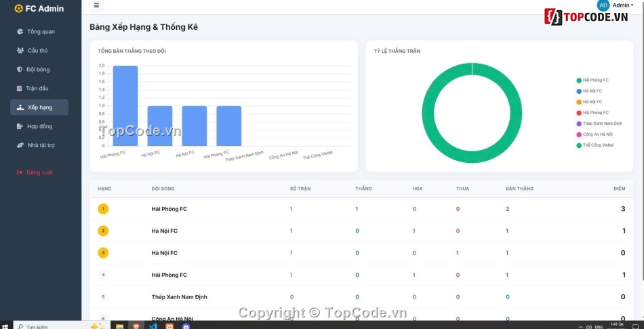Open XAMPP from the taskbar
The image size is (644, 329).
point(169,327)
